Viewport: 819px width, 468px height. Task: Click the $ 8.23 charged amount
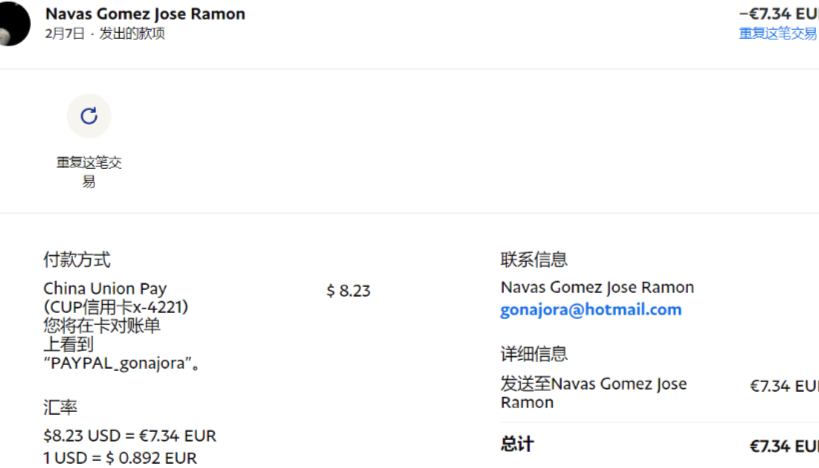pos(348,291)
